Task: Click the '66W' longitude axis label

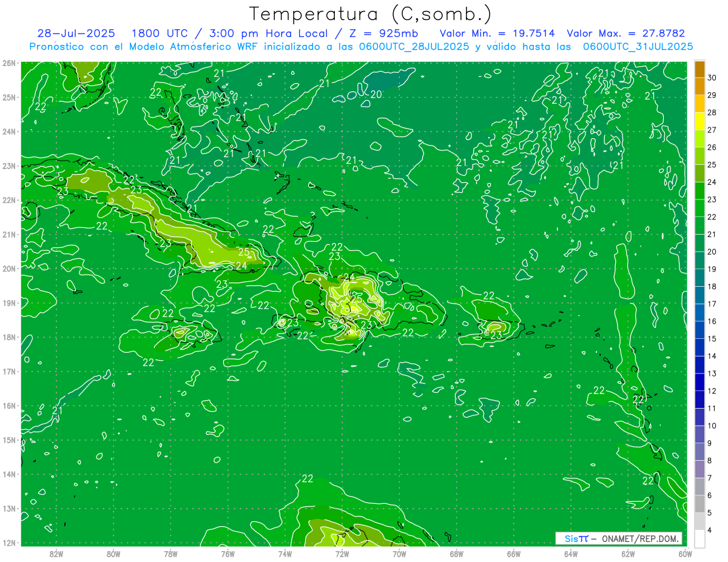Action: point(514,553)
